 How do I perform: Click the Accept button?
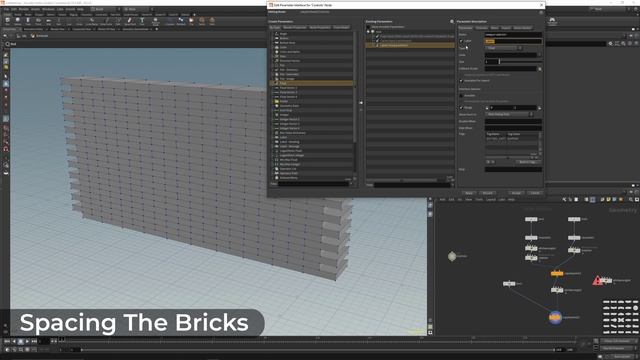pos(516,193)
